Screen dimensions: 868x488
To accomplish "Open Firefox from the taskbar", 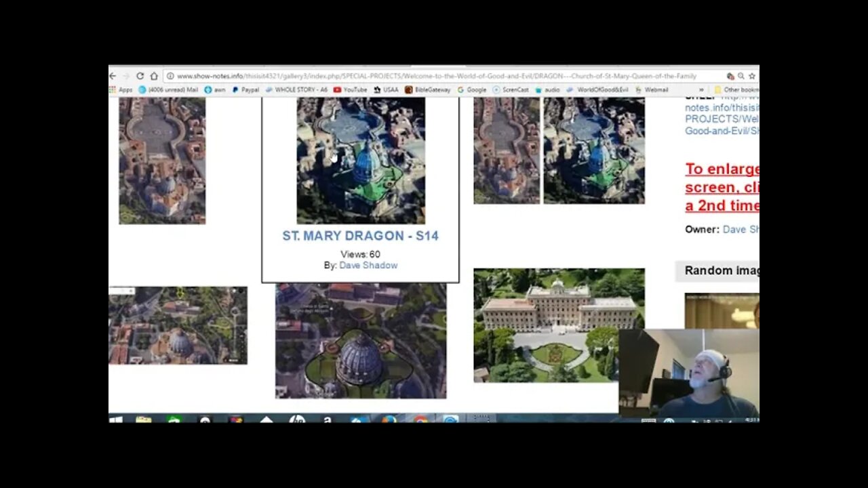I will (x=389, y=420).
